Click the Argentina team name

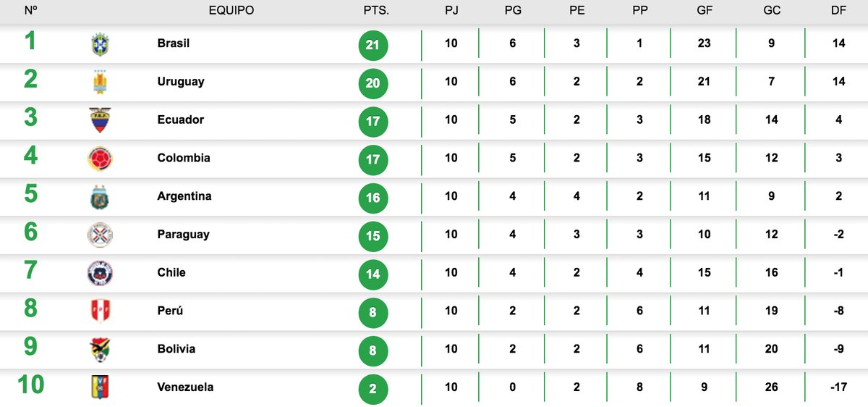pyautogui.click(x=184, y=196)
